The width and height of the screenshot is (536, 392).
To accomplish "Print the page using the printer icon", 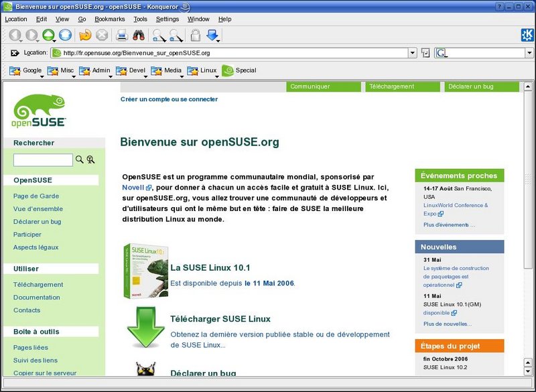I will [122, 35].
